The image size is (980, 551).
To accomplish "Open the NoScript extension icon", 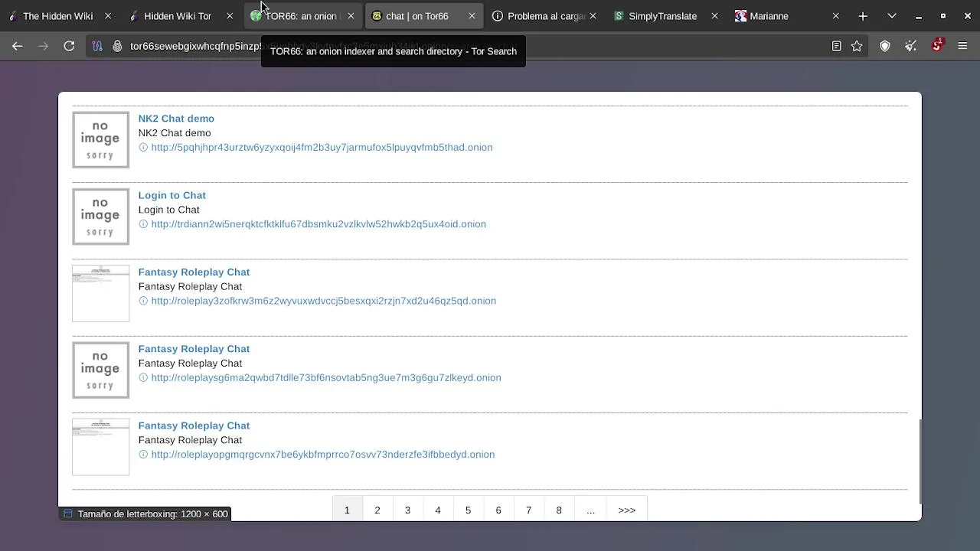I will tap(937, 46).
